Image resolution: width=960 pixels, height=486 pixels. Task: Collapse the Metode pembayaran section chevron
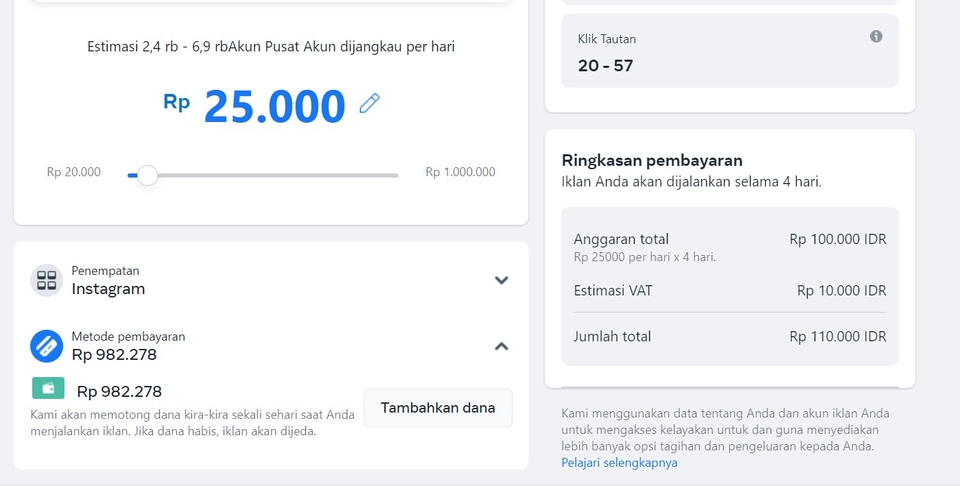tap(502, 346)
